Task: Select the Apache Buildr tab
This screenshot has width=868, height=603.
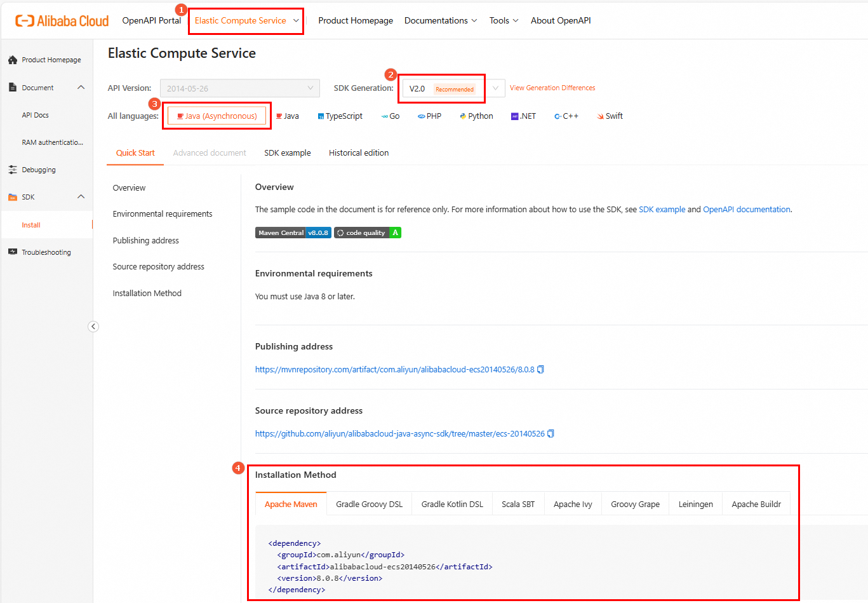Action: 756,504
